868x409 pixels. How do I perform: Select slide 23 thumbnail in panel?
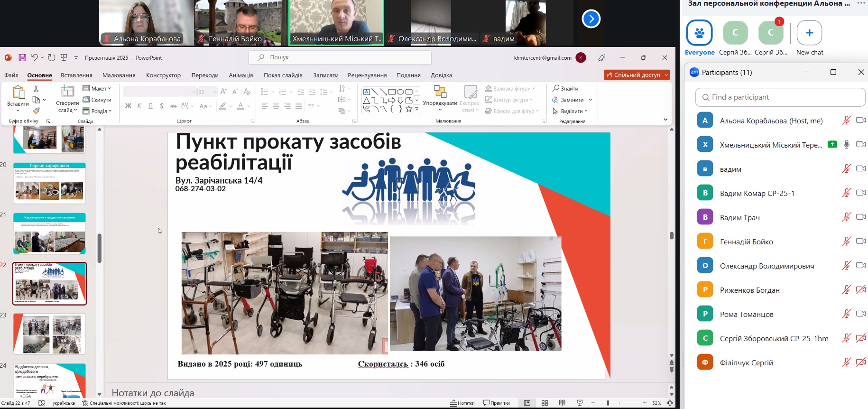(x=49, y=334)
